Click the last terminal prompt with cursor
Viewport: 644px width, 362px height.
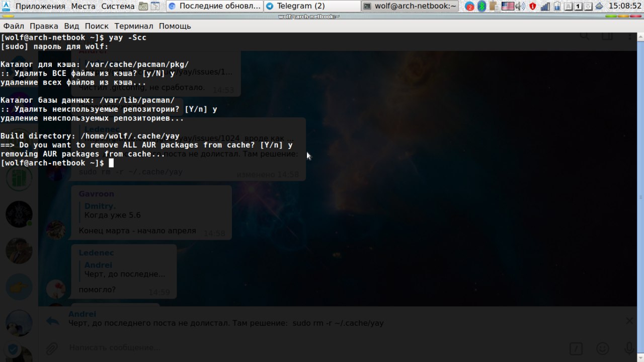point(57,163)
